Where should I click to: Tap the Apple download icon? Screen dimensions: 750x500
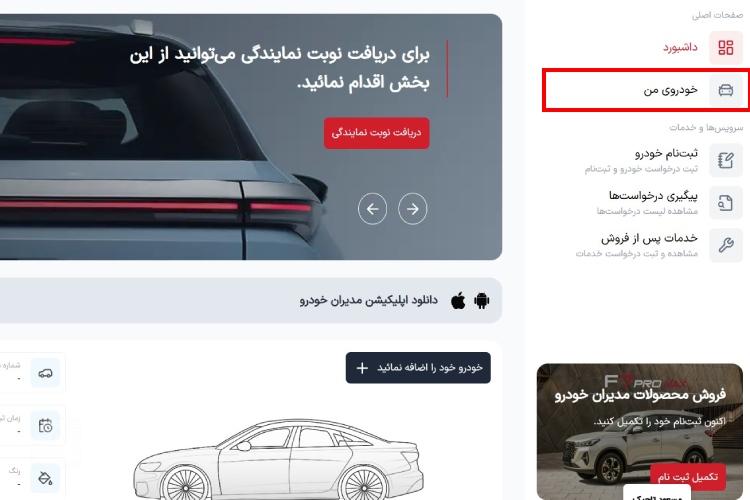click(x=458, y=300)
